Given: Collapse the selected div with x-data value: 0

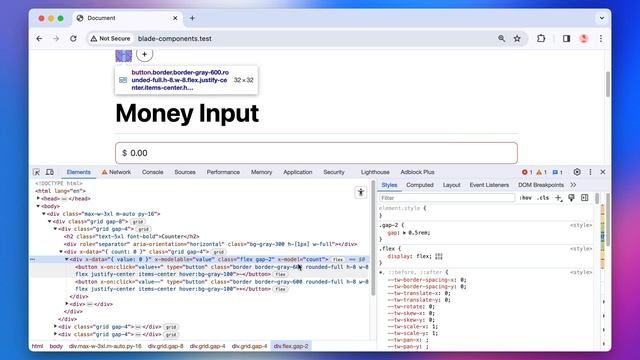Looking at the screenshot, I should pyautogui.click(x=67, y=259).
